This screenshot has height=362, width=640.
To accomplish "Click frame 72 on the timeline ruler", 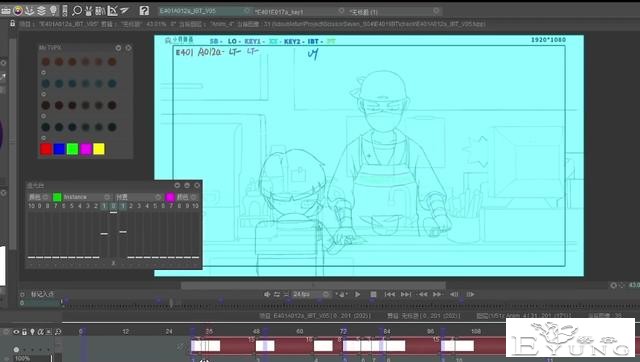I will pyautogui.click(x=343, y=331).
